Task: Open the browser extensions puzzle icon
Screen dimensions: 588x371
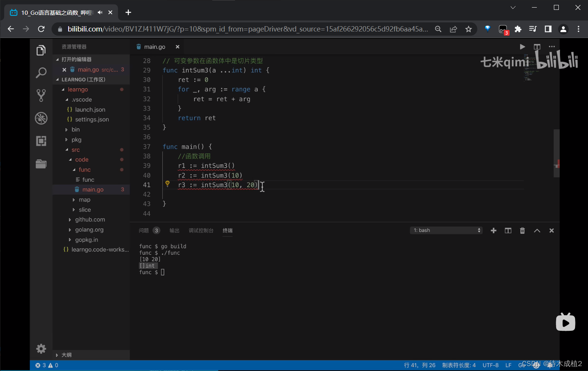Action: click(518, 29)
